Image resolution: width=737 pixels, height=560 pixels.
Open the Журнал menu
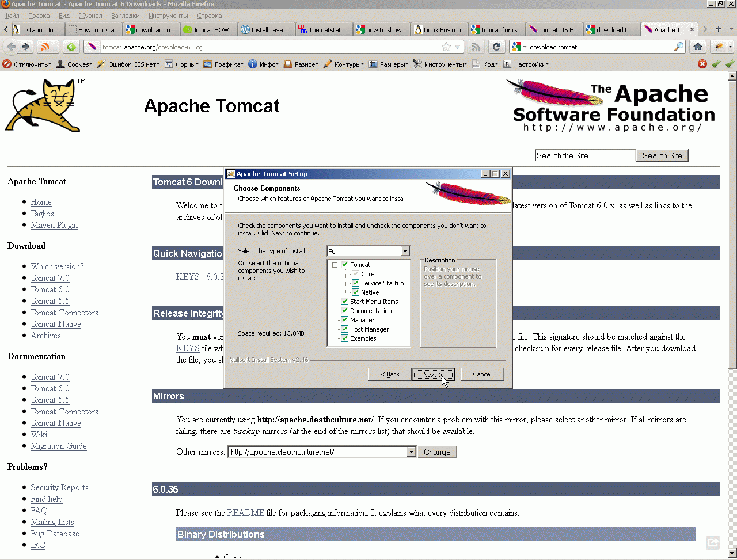pos(90,16)
